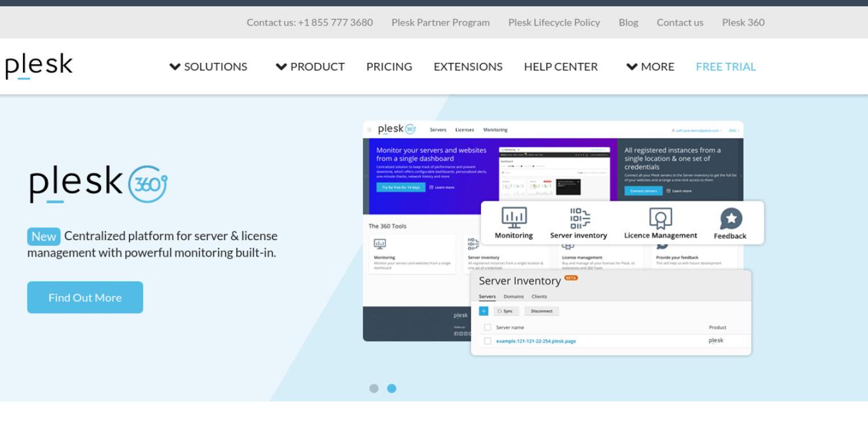Select the Domains tab in inventory

pos(513,297)
